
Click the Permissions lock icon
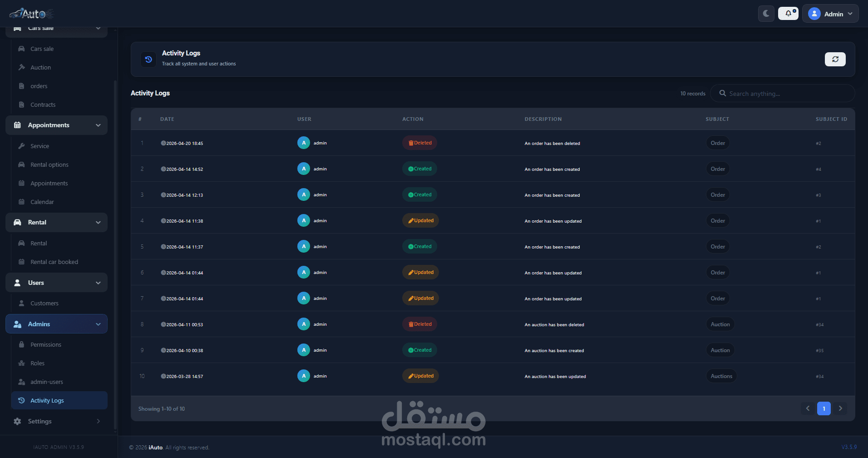point(21,344)
